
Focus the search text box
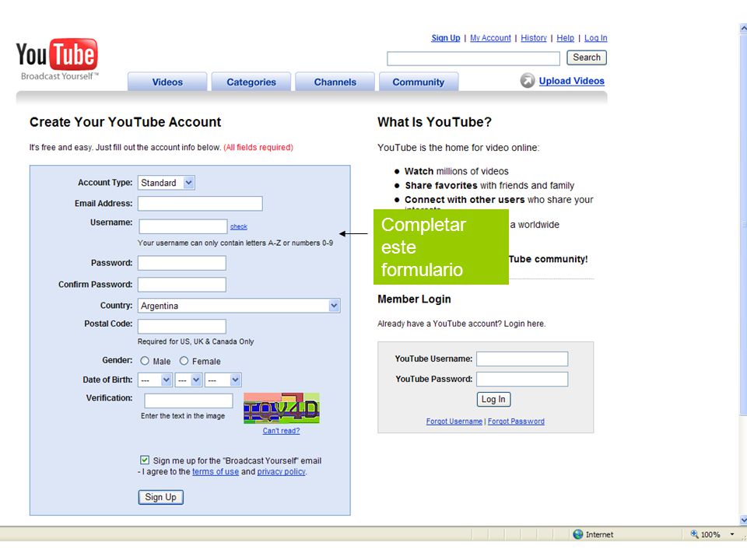coord(473,58)
